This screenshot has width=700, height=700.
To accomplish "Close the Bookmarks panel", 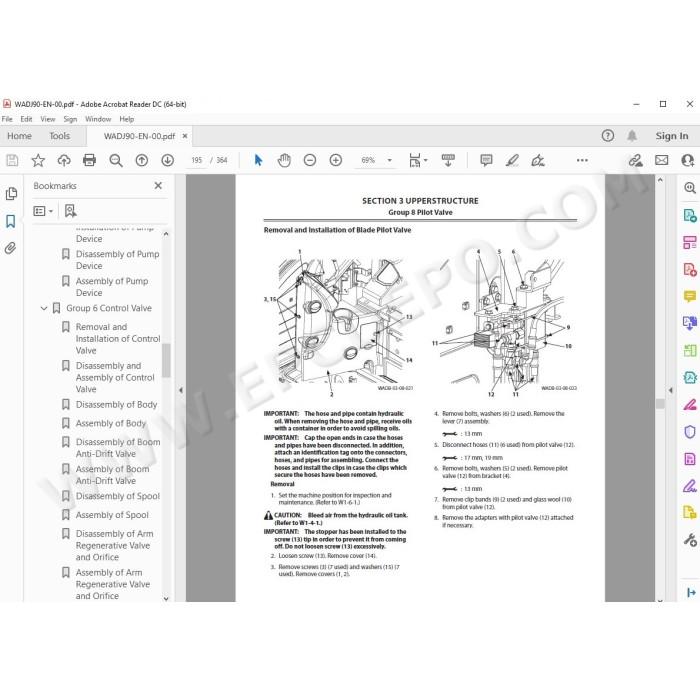I will pos(158,185).
